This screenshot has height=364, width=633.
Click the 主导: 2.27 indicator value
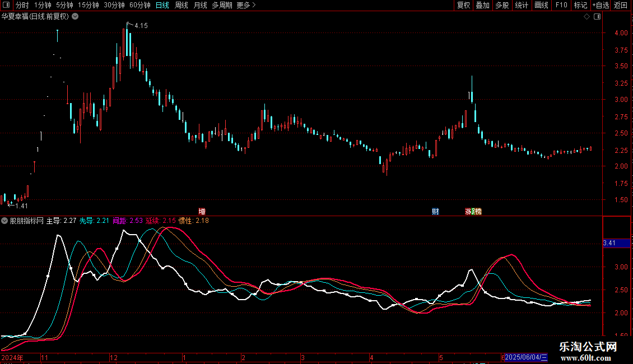point(62,221)
